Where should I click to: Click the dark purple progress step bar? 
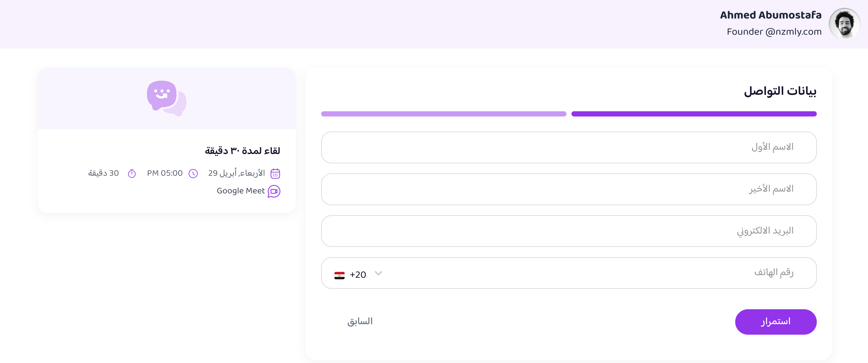(694, 114)
